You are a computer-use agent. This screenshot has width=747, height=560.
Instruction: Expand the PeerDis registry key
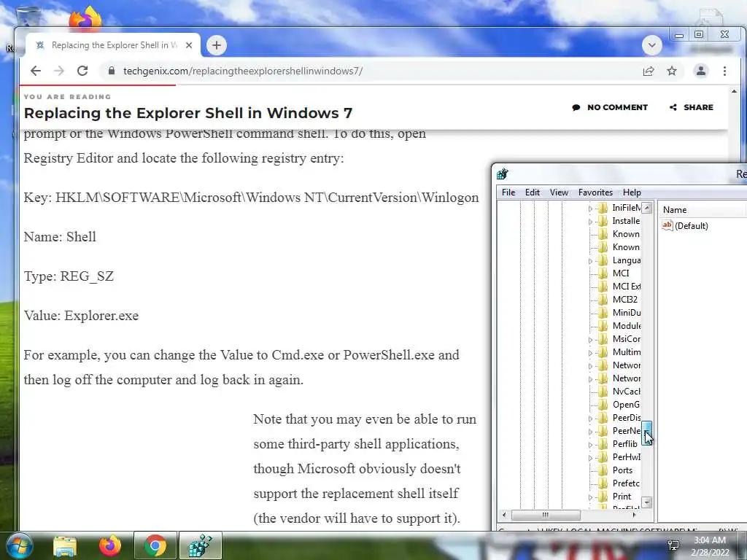pos(590,419)
